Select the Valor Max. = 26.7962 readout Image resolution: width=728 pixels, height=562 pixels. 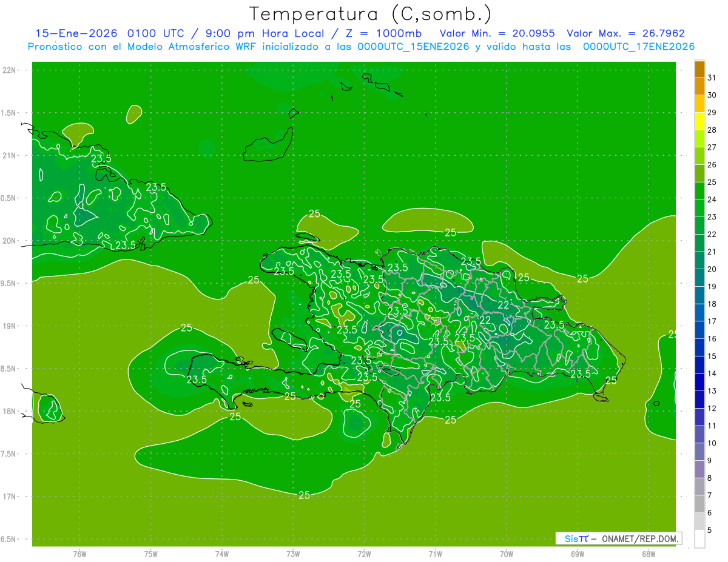click(x=625, y=33)
